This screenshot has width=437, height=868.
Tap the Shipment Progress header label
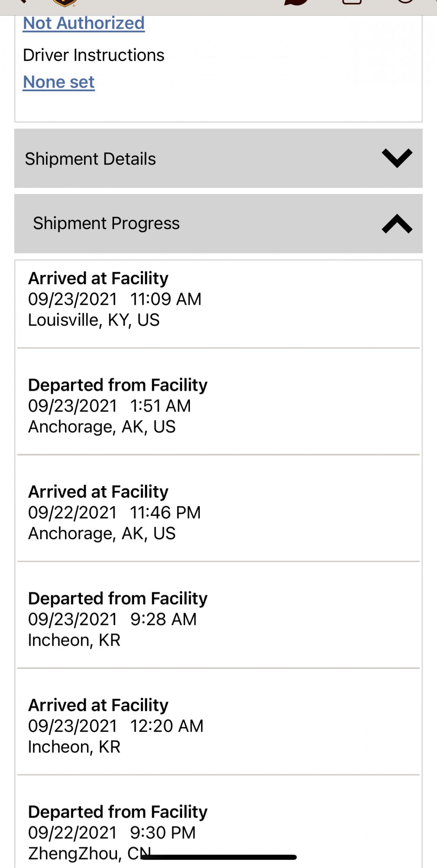pos(106,224)
